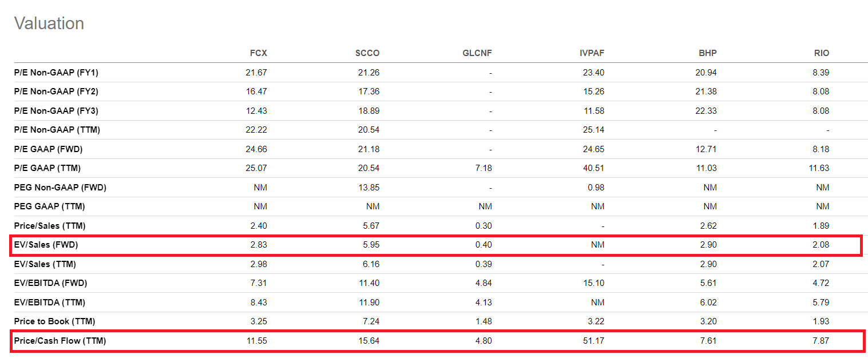The height and width of the screenshot is (362, 868).
Task: Select the Price/Sales (TTM) row label
Action: point(50,226)
